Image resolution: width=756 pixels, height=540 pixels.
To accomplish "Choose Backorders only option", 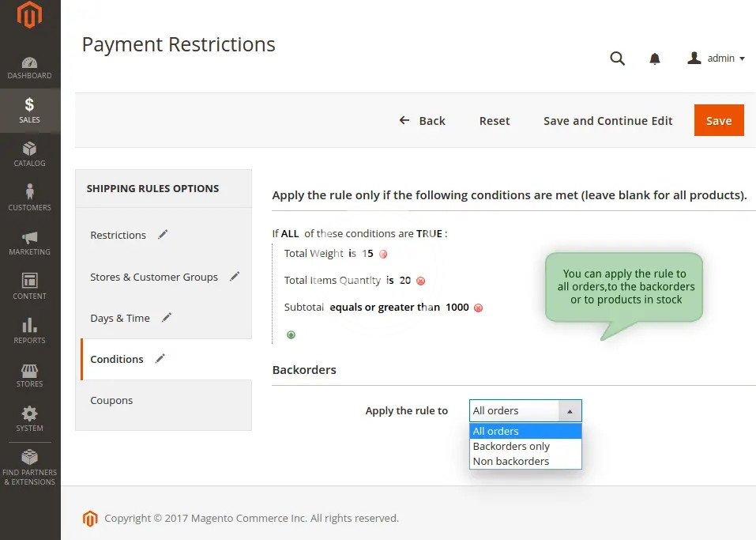I will point(511,447).
